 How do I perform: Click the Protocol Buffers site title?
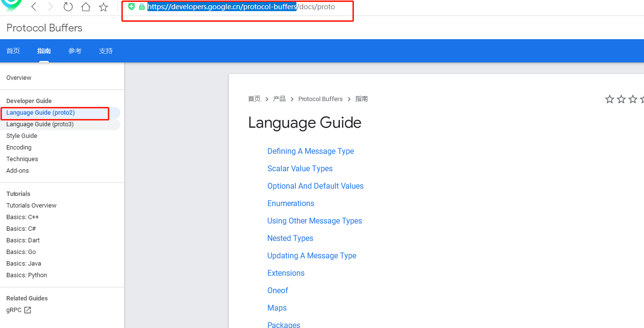tap(44, 28)
